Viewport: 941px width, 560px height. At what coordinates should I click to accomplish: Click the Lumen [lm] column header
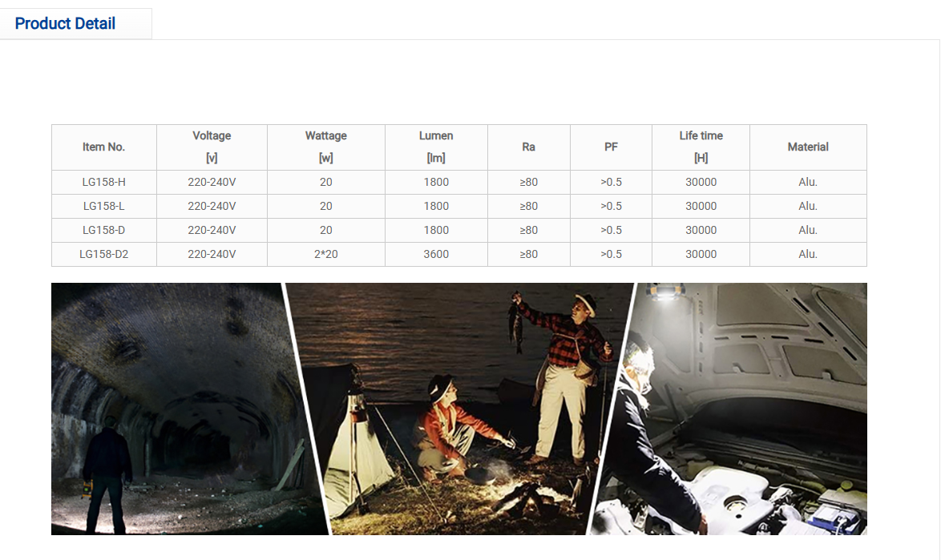pos(436,147)
